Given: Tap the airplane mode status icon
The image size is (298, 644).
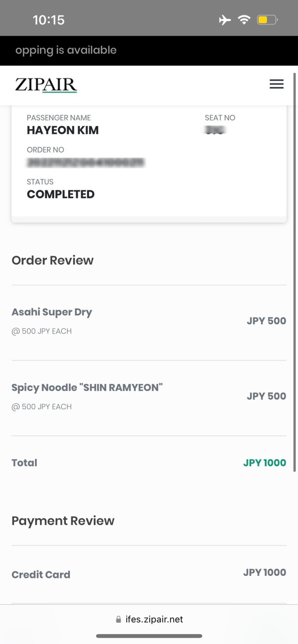Looking at the screenshot, I should (225, 20).
